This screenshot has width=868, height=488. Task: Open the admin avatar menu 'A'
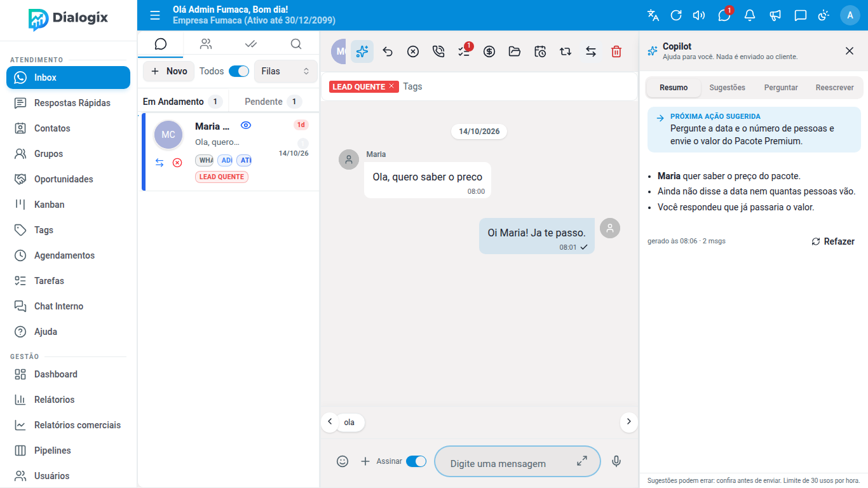[850, 15]
